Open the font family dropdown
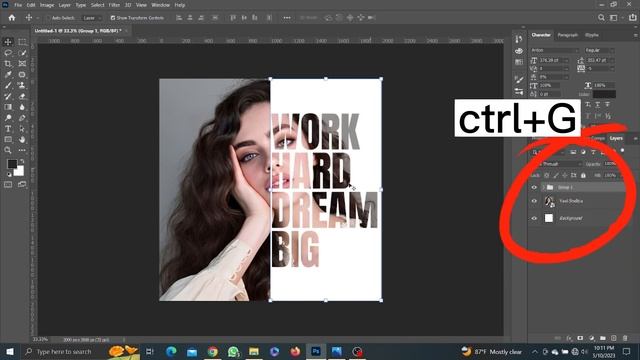 [555, 50]
